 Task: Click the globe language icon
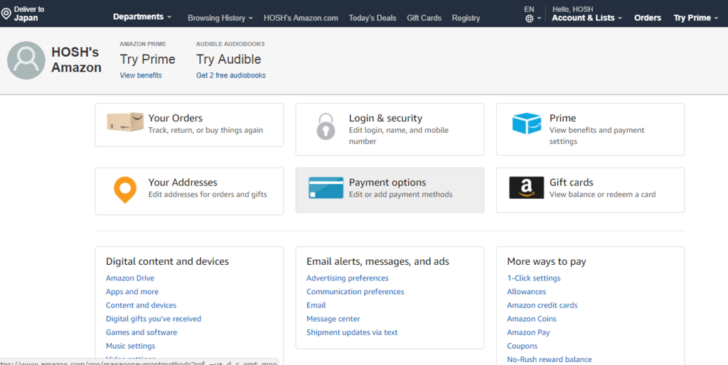[529, 19]
